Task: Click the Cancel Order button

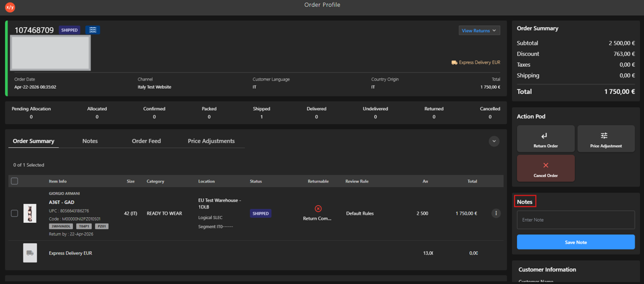Action: [x=546, y=168]
